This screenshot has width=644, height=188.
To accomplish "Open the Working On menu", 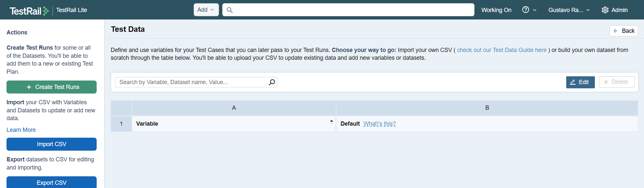I will click(496, 10).
